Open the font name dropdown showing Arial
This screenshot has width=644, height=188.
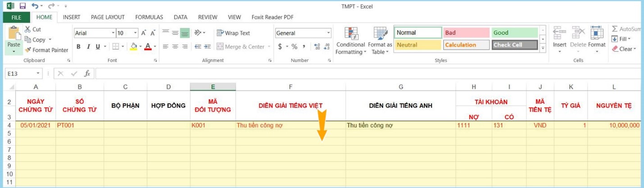point(113,33)
